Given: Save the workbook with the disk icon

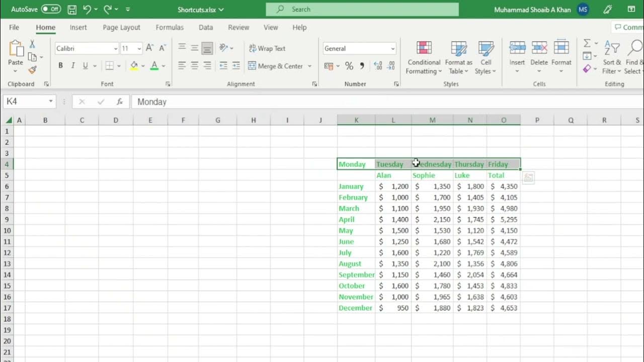Looking at the screenshot, I should coord(72,9).
